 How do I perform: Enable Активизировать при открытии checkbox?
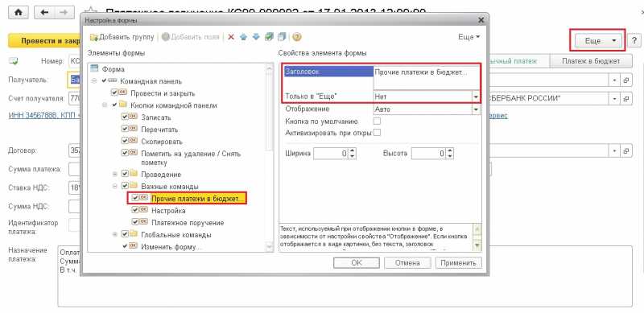point(377,133)
